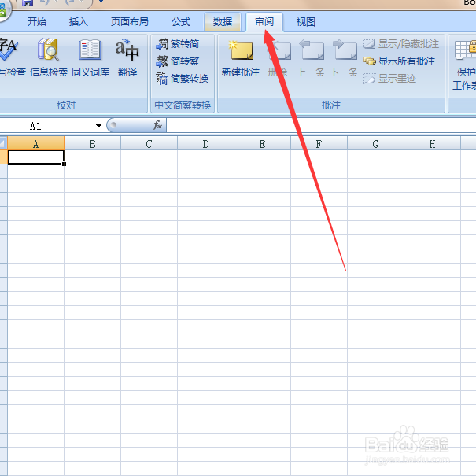476x476 pixels.
Task: Select column G header
Action: point(375,144)
